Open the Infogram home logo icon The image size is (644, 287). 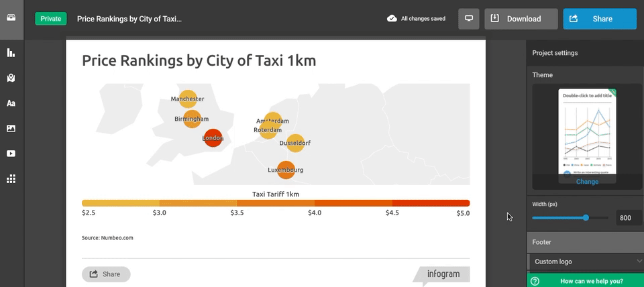click(x=11, y=18)
